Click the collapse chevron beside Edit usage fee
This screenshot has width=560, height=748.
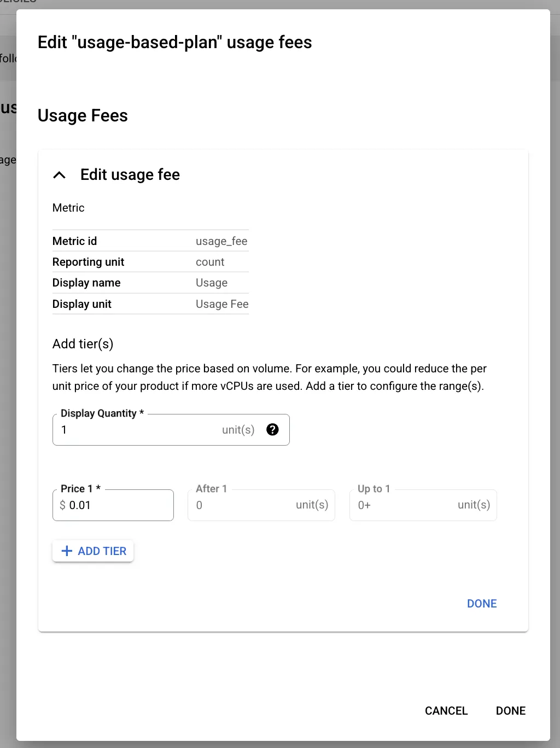[x=60, y=174]
